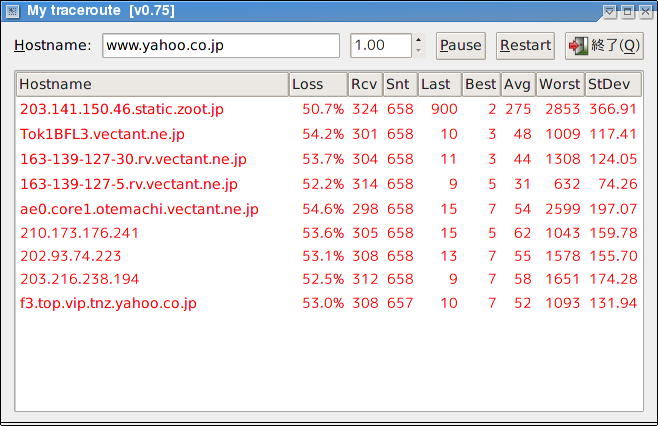Decrease interval with the down stepper arrow
This screenshot has width=658, height=426.
coord(418,51)
